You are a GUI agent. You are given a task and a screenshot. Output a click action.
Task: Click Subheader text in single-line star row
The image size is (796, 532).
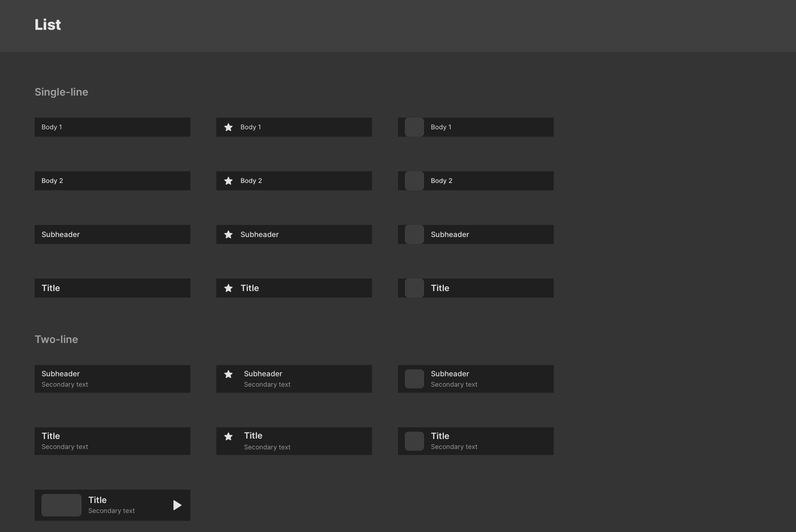(x=260, y=234)
